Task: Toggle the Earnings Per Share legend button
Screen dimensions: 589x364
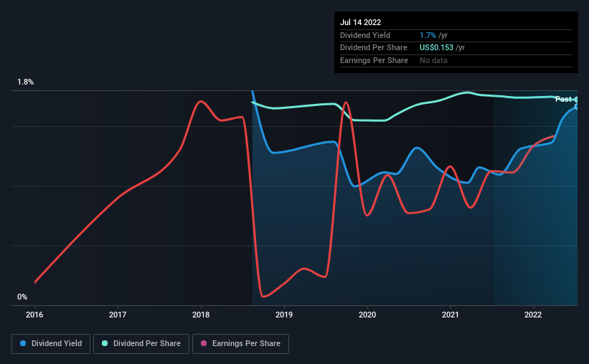Action: (x=240, y=344)
